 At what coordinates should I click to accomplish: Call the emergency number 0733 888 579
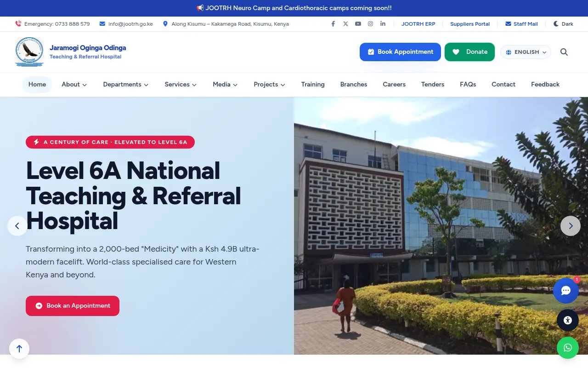[52, 24]
